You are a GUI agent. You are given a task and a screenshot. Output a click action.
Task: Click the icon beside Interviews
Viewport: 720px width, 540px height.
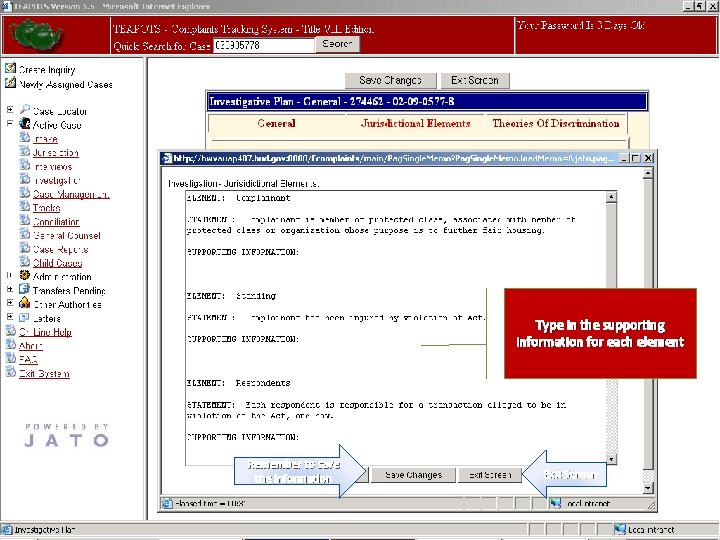(25, 165)
